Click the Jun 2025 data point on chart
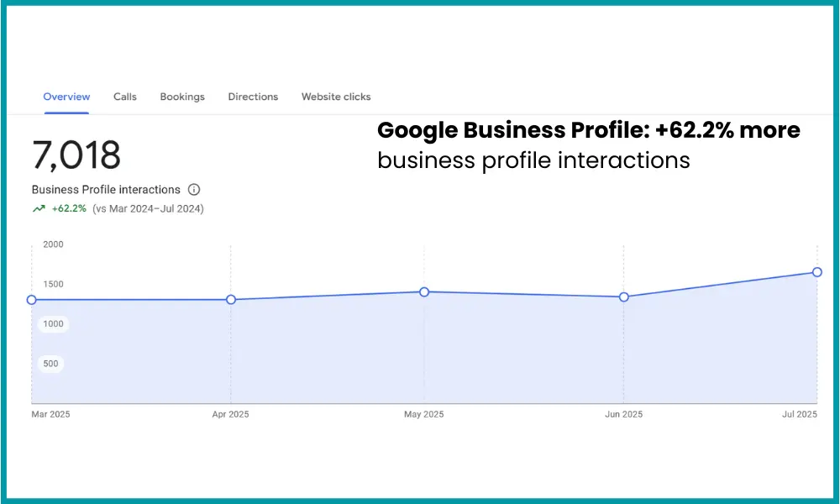This screenshot has width=840, height=504. tap(623, 297)
